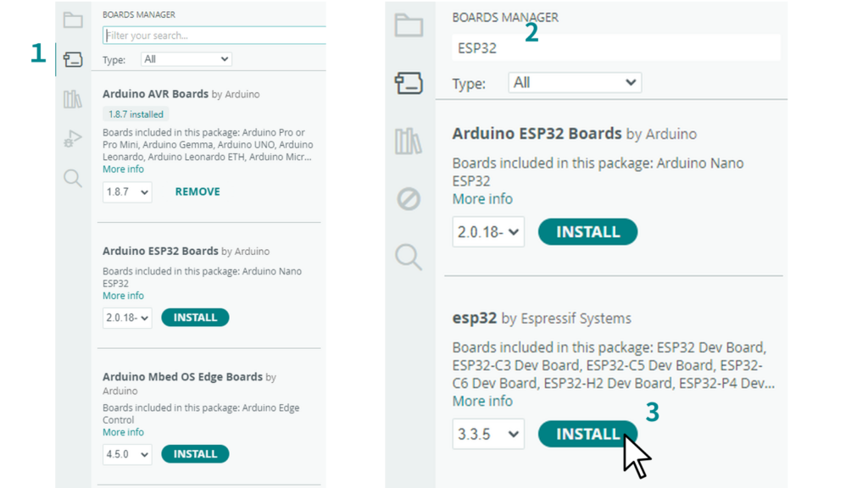The height and width of the screenshot is (488, 868).
Task: Install esp32 by Espressif Systems
Action: 587,434
